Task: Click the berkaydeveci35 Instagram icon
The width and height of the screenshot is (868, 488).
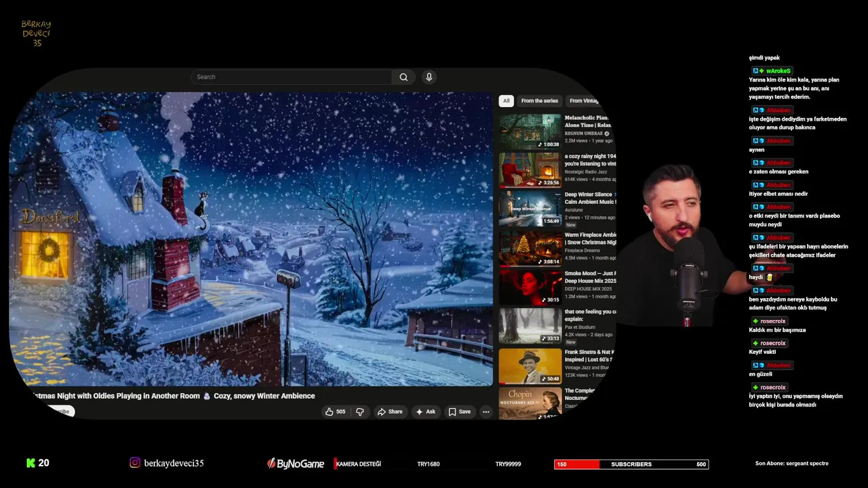Action: coord(135,463)
